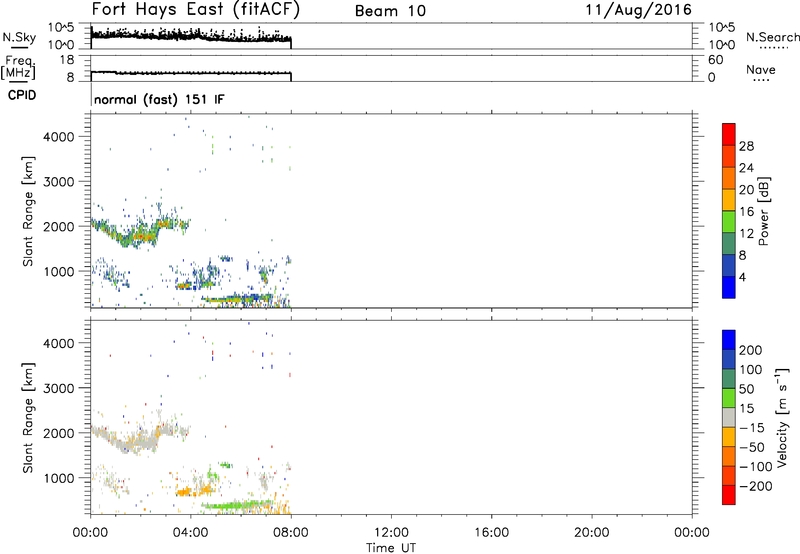Click the "Time UT" axis title
800x554 pixels.
(391, 548)
